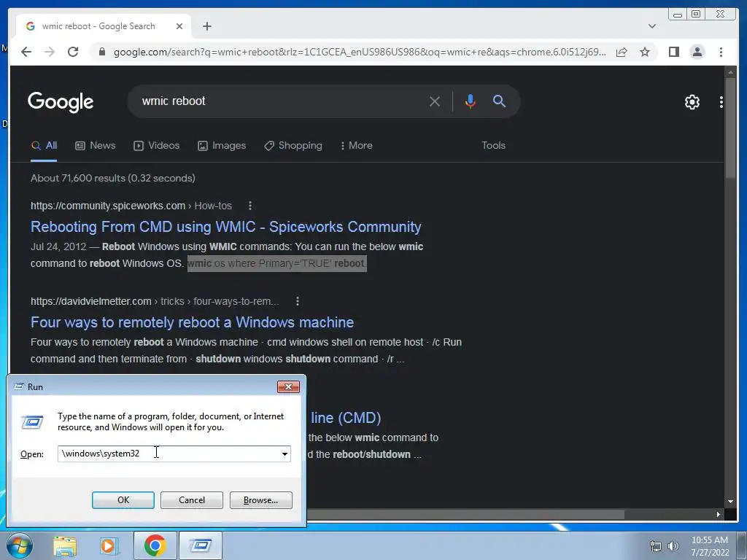Click the Chrome address bar URL
This screenshot has width=747, height=560.
[x=360, y=52]
